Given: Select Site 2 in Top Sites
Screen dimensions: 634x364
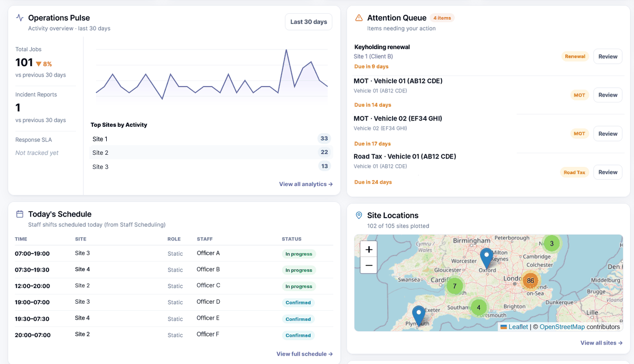Looking at the screenshot, I should tap(211, 153).
